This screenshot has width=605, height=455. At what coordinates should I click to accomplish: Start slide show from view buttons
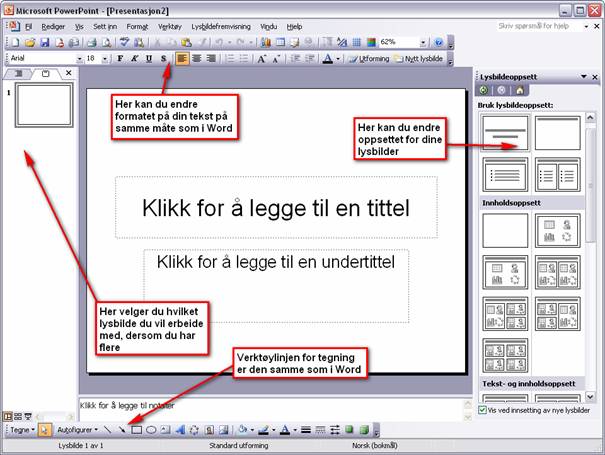[28, 416]
